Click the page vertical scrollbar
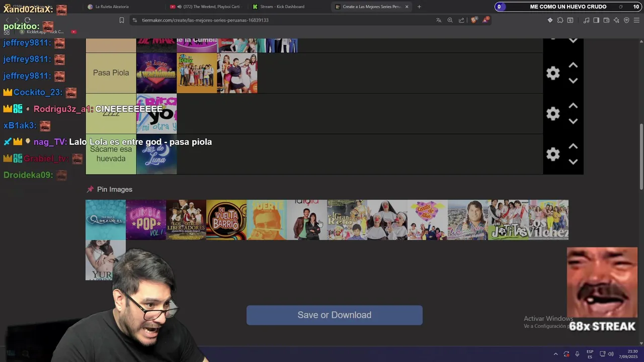 tap(641, 156)
